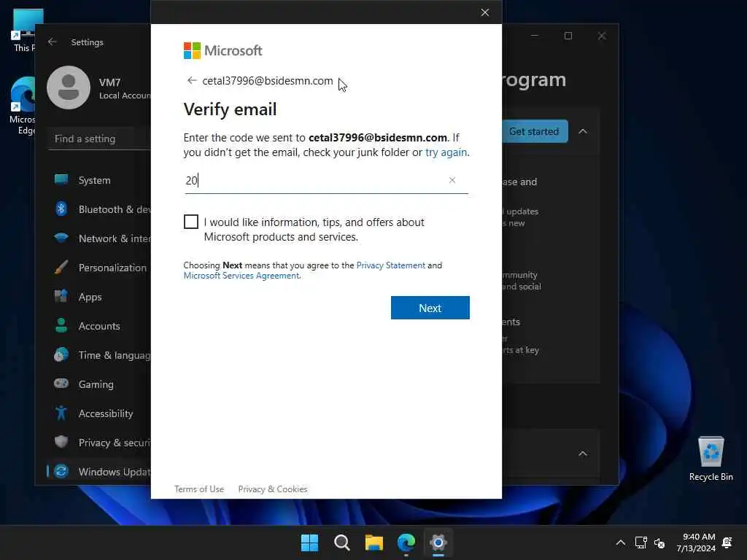This screenshot has height=560, width=747.
Task: Select the Microsoft Edge desktop shortcut
Action: pyautogui.click(x=22, y=106)
